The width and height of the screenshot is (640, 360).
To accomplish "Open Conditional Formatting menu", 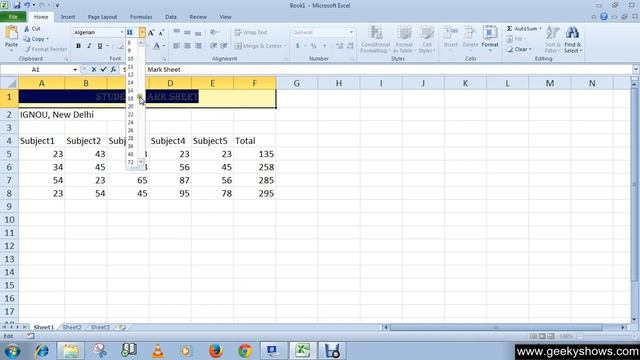I will (375, 39).
